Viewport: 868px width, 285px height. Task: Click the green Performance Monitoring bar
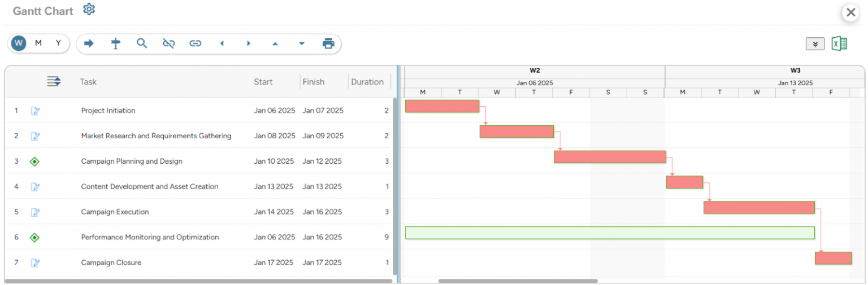(x=609, y=233)
